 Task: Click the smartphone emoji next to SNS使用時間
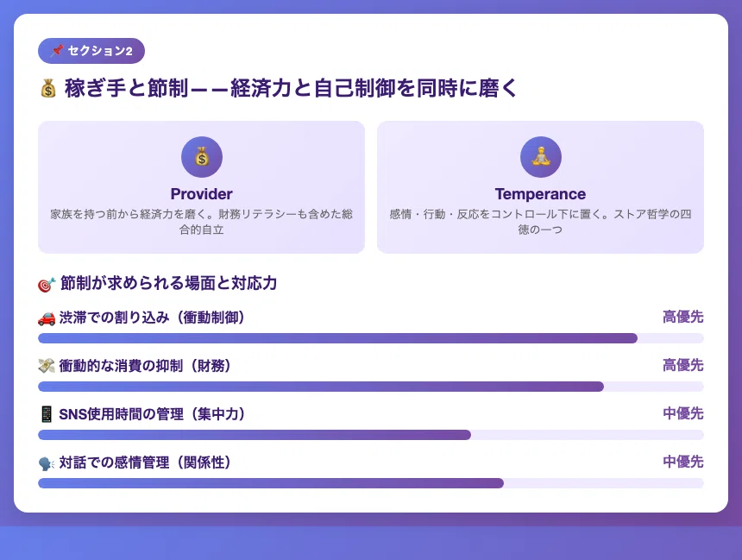(47, 414)
